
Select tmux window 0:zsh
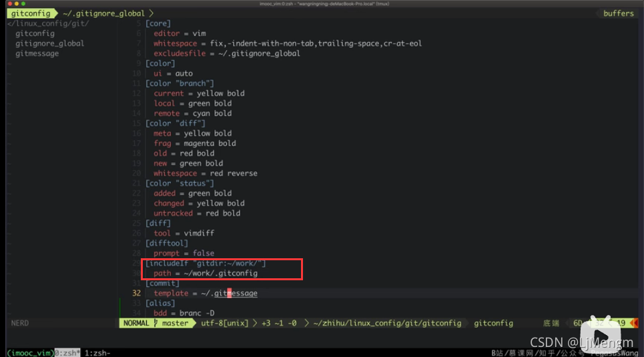coord(67,353)
